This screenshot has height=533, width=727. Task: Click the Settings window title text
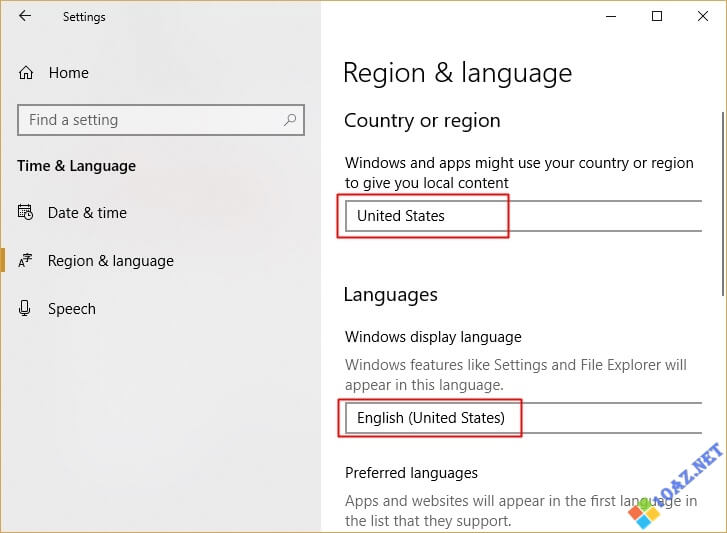(x=84, y=17)
